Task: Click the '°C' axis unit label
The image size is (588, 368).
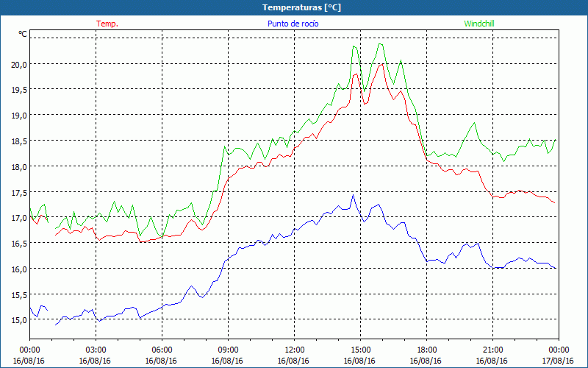Action: (x=23, y=34)
